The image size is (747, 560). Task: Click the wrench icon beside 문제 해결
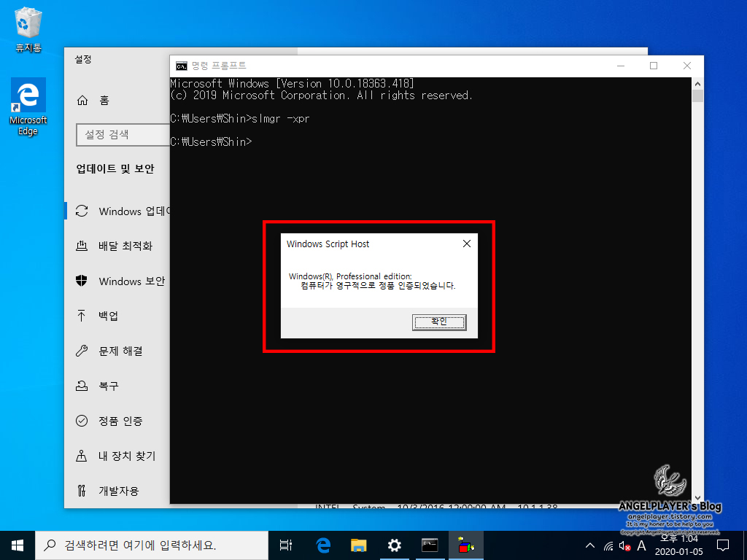click(82, 351)
